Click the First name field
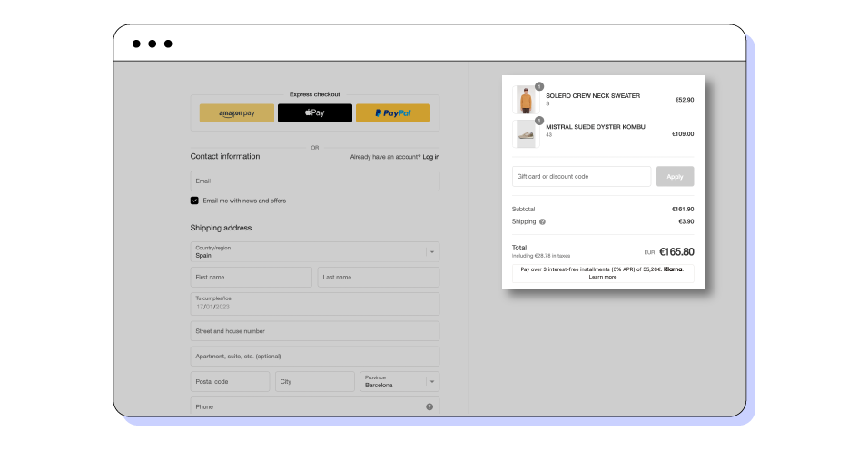The height and width of the screenshot is (450, 868). tap(251, 278)
